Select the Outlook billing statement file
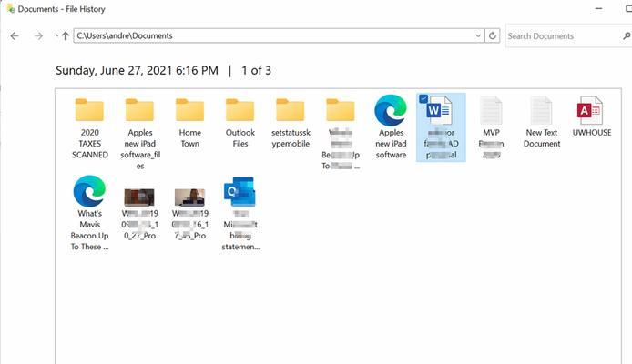Screen dimensions: 632x364 (x=240, y=214)
